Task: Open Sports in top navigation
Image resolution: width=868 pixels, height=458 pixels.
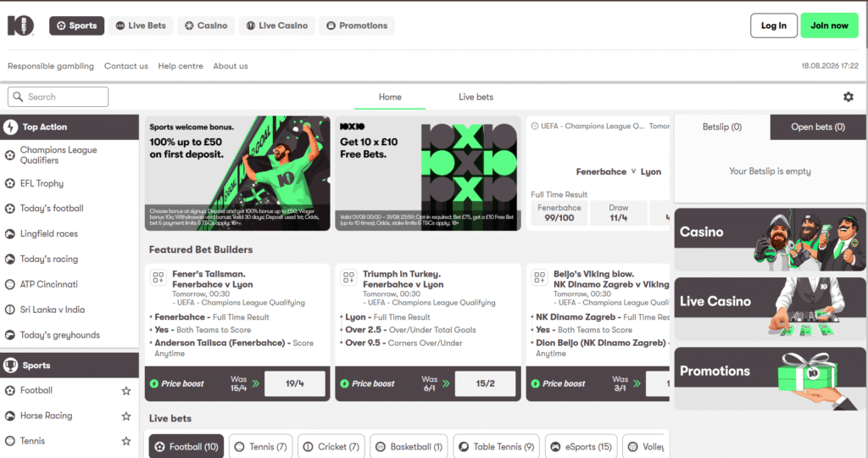Action: point(76,25)
